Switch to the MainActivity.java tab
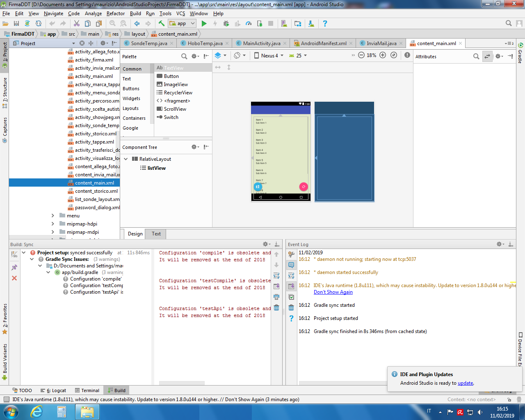 262,43
